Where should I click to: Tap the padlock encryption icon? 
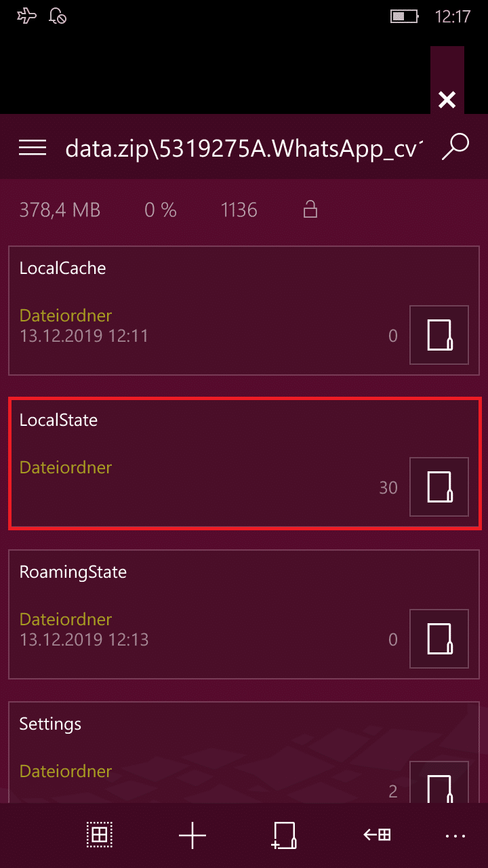point(310,210)
